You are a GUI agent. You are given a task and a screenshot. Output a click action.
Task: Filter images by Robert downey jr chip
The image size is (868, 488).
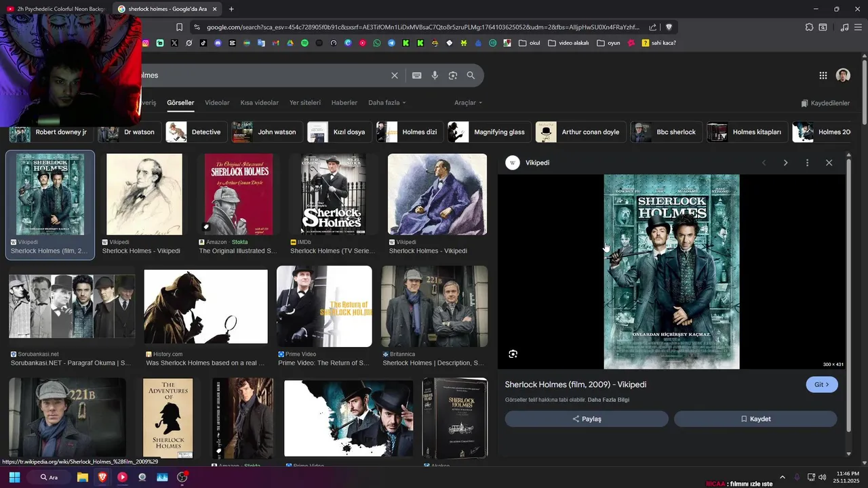49,132
